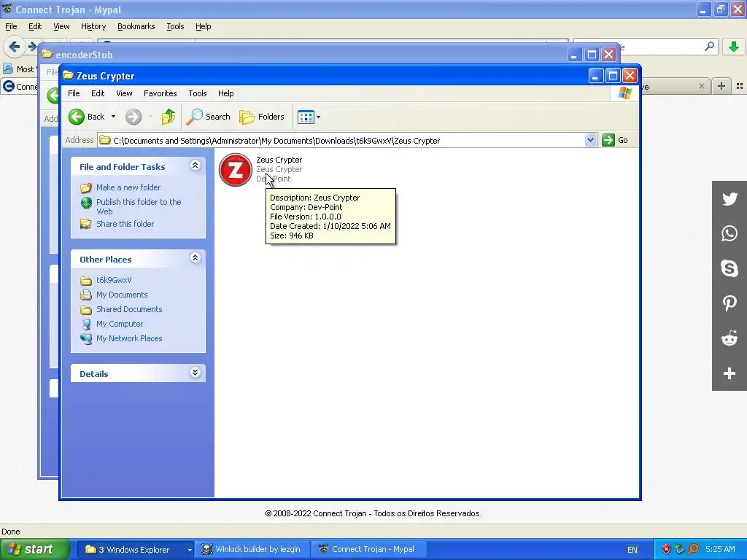Share page via Twitter icon
Image resolution: width=747 pixels, height=560 pixels.
[x=729, y=198]
